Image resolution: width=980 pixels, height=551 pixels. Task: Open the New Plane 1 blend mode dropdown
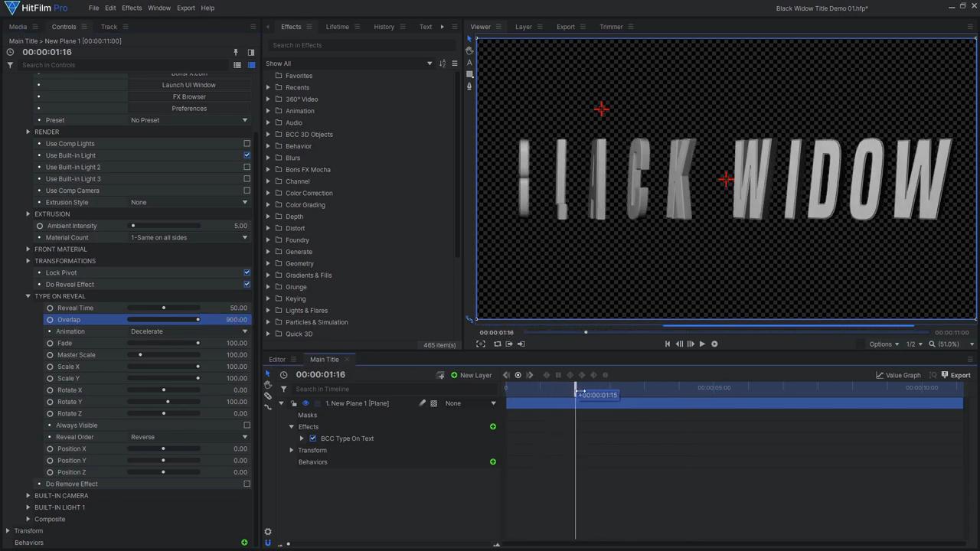470,403
